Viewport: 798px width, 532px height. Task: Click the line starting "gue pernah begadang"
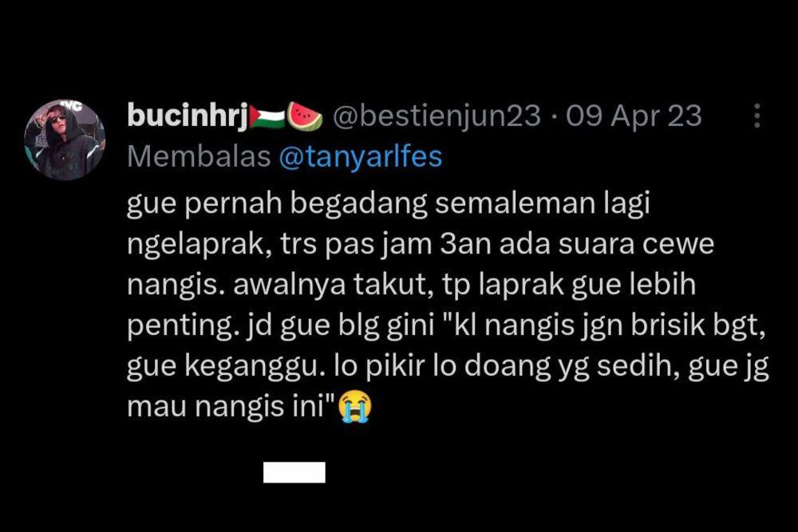point(389,204)
